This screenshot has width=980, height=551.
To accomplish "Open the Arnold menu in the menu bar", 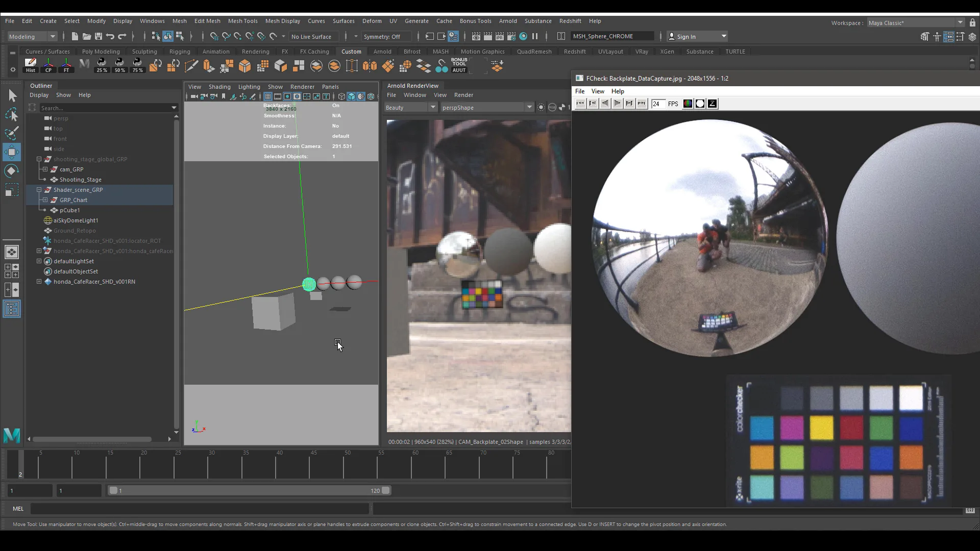I will (508, 21).
